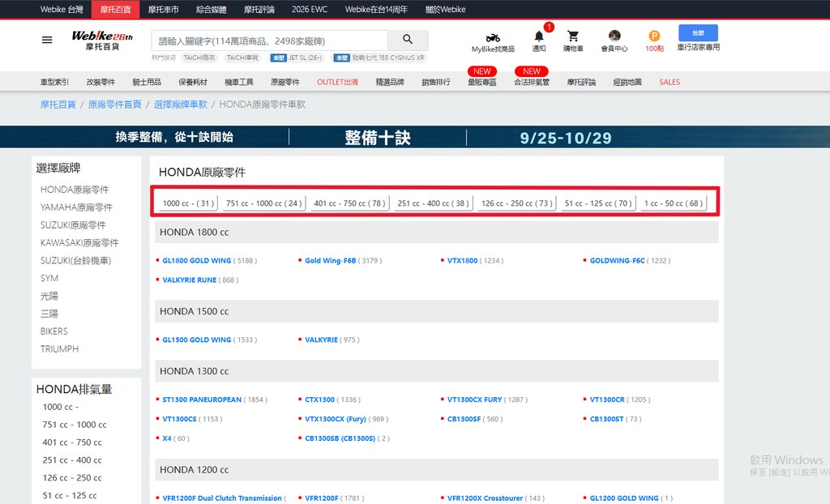Image resolution: width=830 pixels, height=504 pixels.
Task: Filter by 126 cc - 250 cc (73)
Action: click(x=516, y=203)
